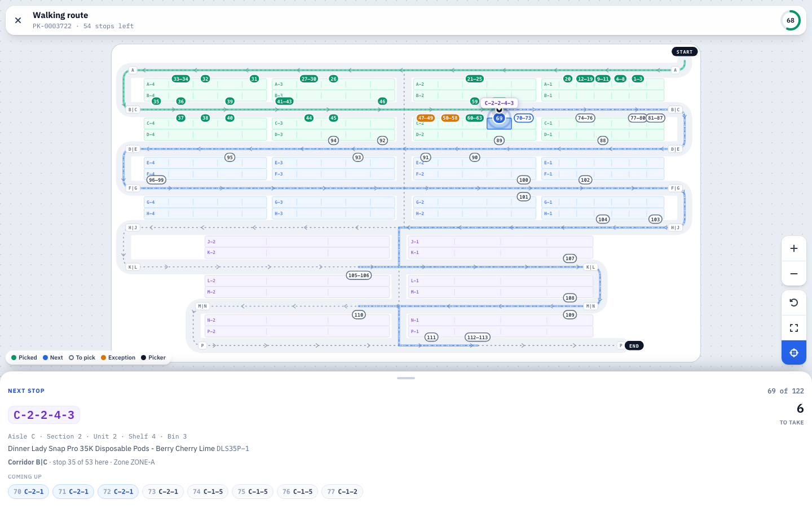The width and height of the screenshot is (812, 508).
Task: Select the stops 105–106 marker
Action: coord(359,275)
